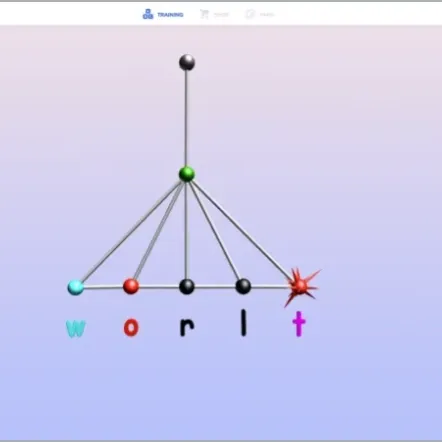Open the faded shop tab label

(x=221, y=15)
